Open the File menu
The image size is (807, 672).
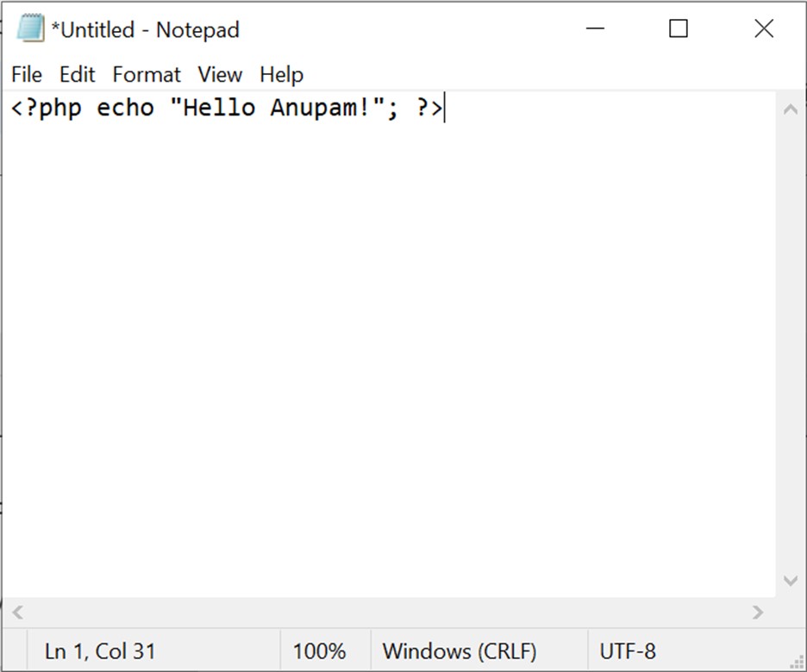tap(26, 75)
